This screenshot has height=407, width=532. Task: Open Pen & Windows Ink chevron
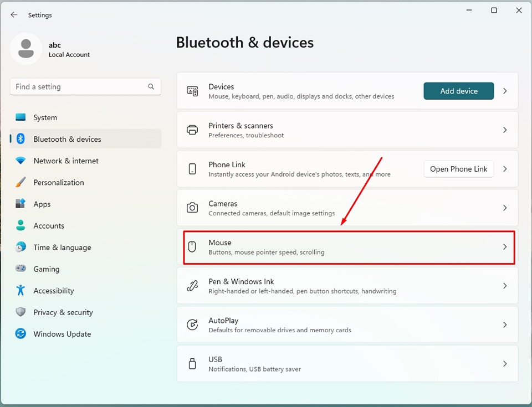[x=505, y=286]
